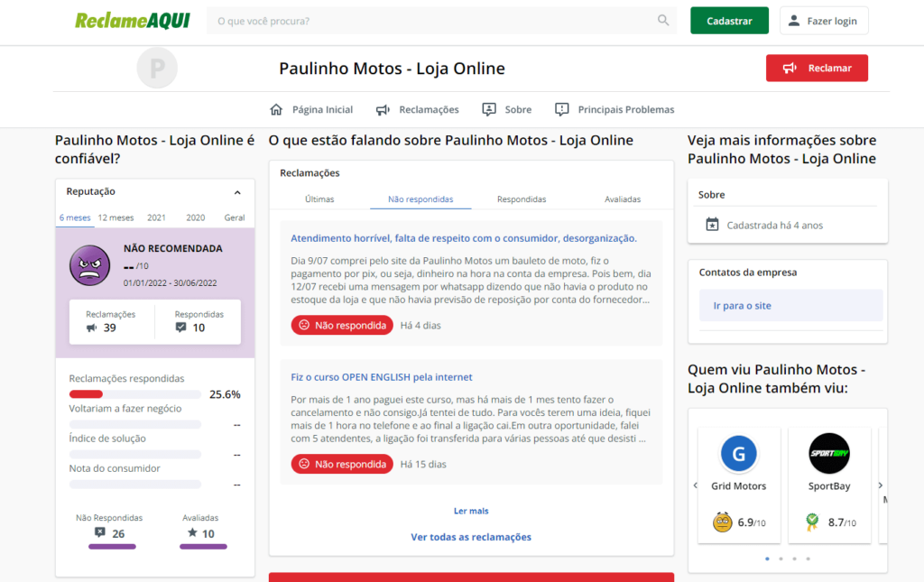Image resolution: width=924 pixels, height=582 pixels.
Task: Switch reputation view to Geral
Action: pyautogui.click(x=234, y=217)
